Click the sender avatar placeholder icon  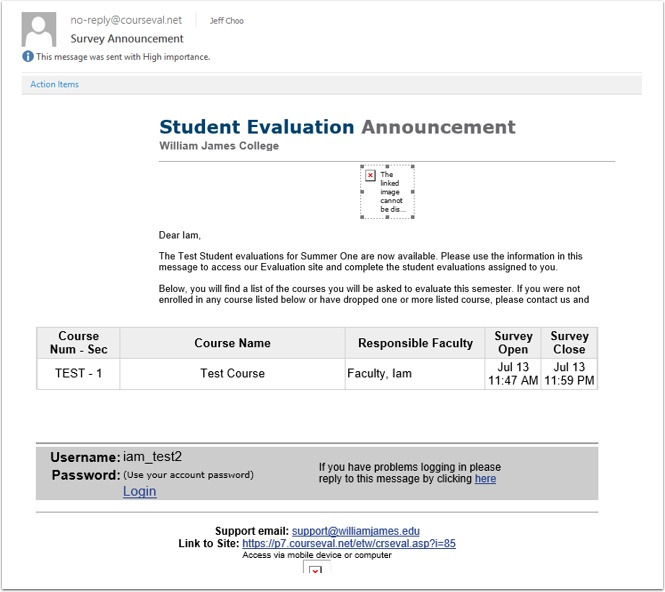coord(39,30)
